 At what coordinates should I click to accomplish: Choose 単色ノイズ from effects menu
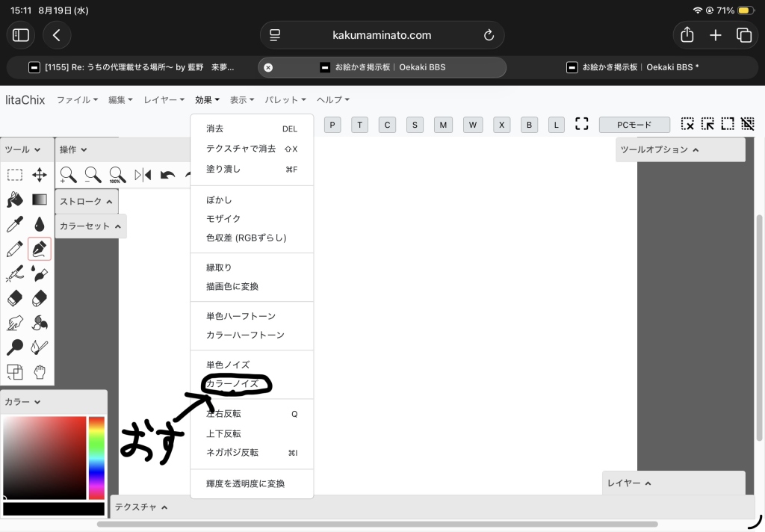[252, 365]
